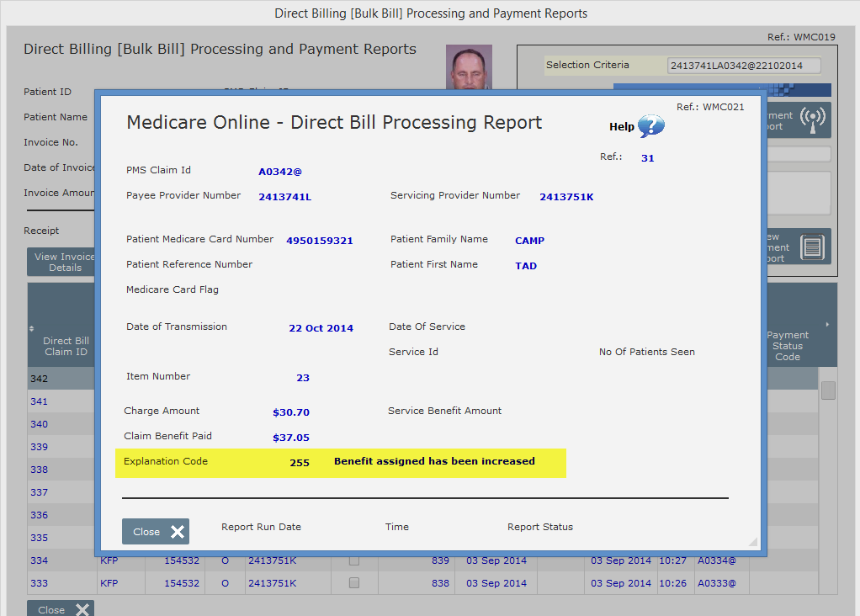Click Patient Family Name CAMP

coord(529,241)
